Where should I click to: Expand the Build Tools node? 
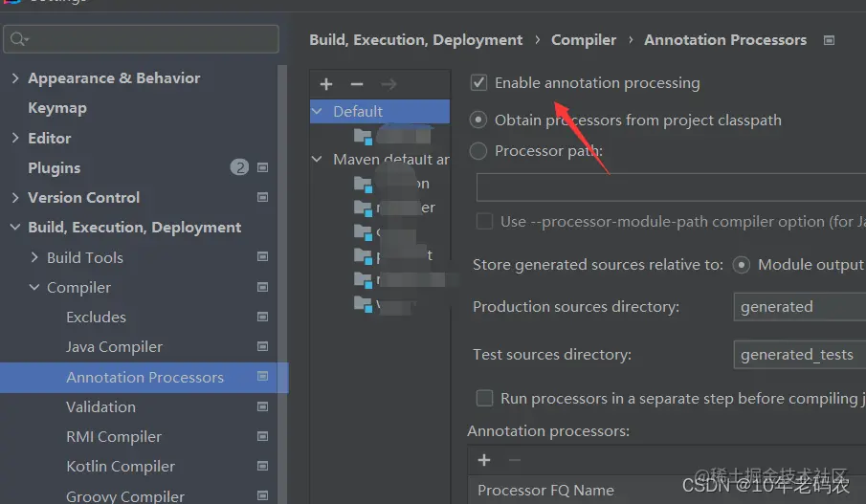34,257
